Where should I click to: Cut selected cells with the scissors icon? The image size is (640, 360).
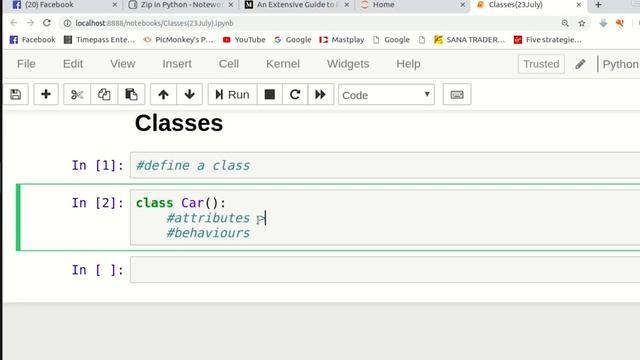tap(77, 95)
